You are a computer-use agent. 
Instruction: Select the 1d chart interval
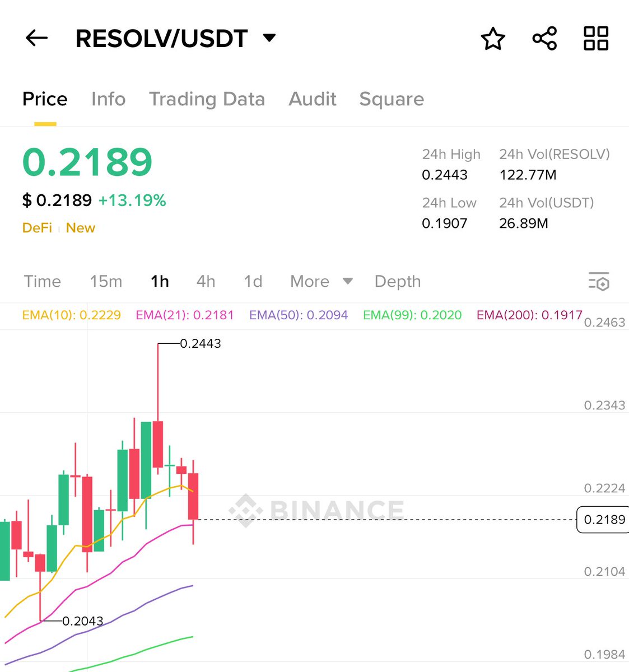coord(253,281)
